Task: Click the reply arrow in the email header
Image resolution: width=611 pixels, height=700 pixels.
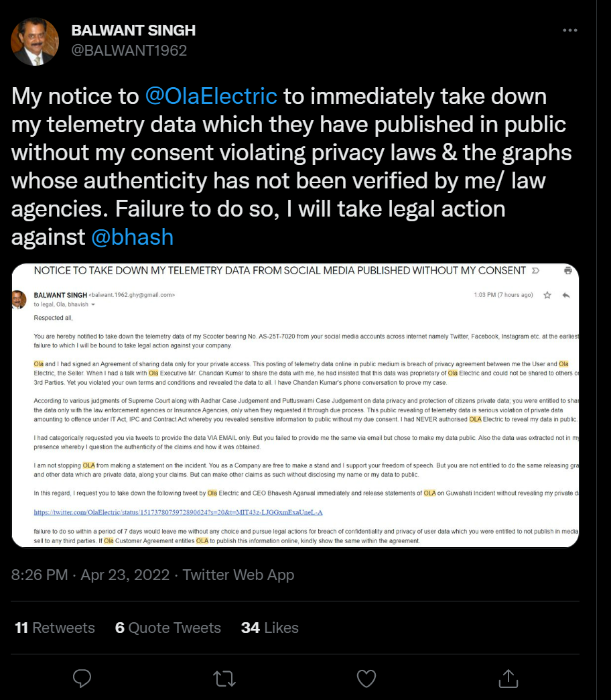Action: tap(566, 295)
